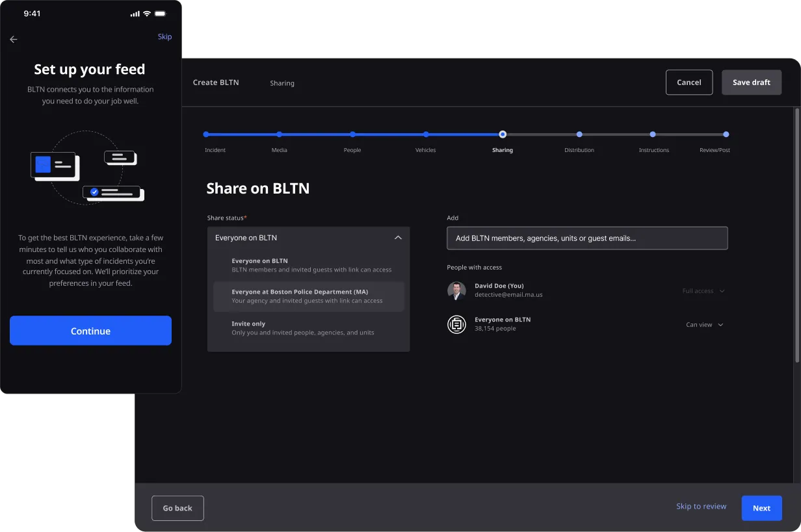Click the Sharing tab next to Create BLTN
The image size is (801, 532).
point(282,82)
